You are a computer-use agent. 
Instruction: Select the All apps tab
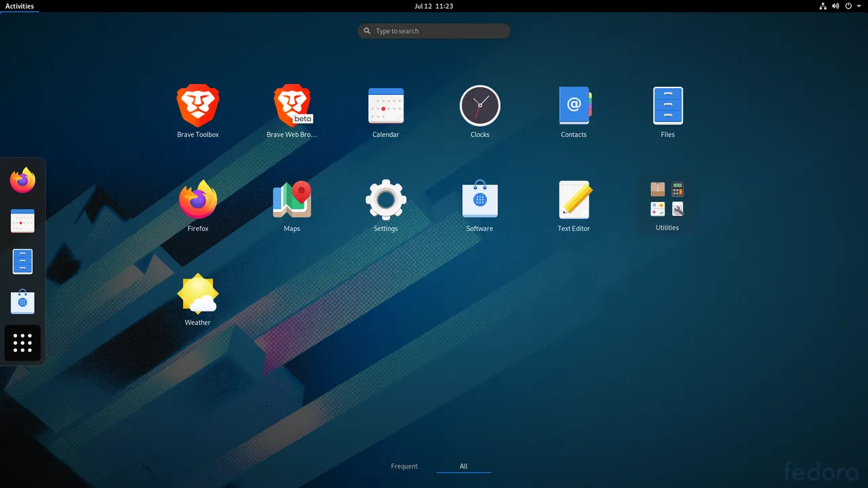pos(464,466)
